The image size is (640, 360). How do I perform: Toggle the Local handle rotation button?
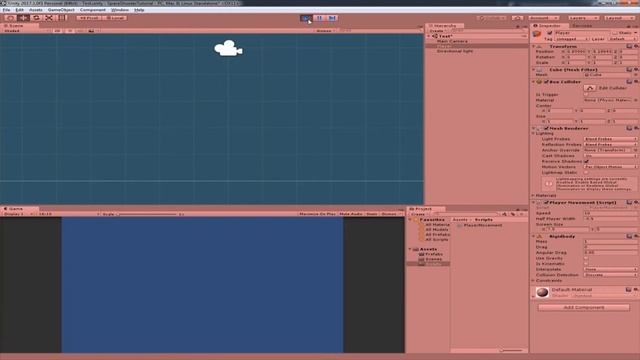[x=115, y=18]
